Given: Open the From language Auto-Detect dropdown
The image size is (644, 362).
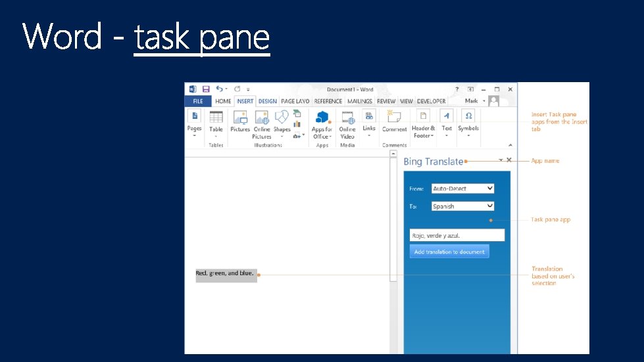Looking at the screenshot, I should (462, 188).
